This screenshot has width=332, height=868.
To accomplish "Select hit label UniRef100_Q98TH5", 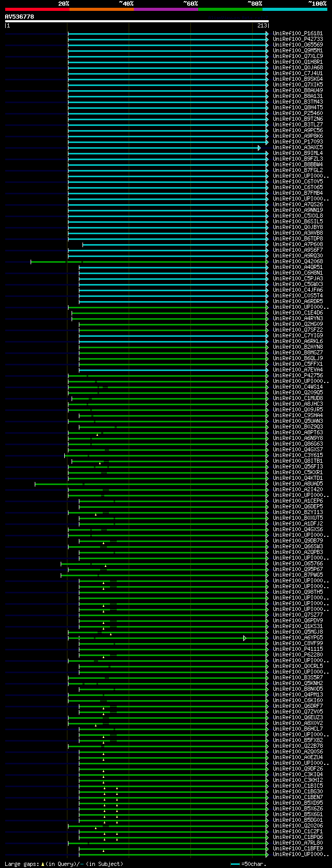I will (298, 592).
